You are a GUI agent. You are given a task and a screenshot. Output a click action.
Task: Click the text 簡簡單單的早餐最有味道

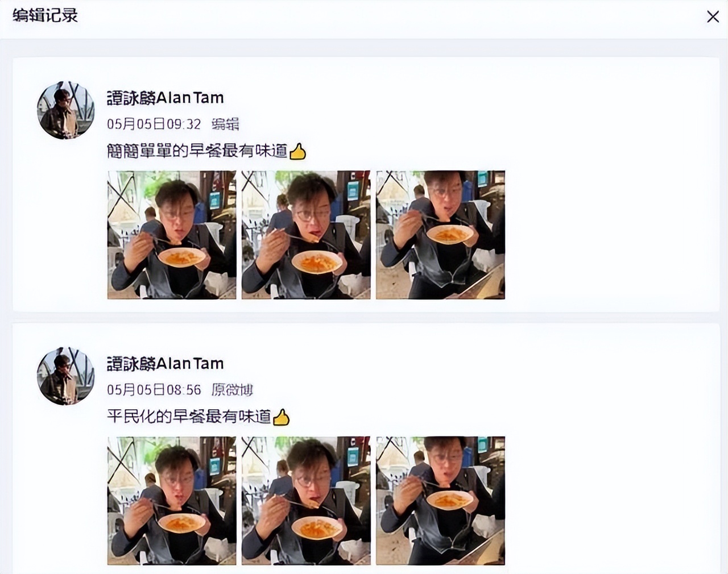pyautogui.click(x=197, y=151)
